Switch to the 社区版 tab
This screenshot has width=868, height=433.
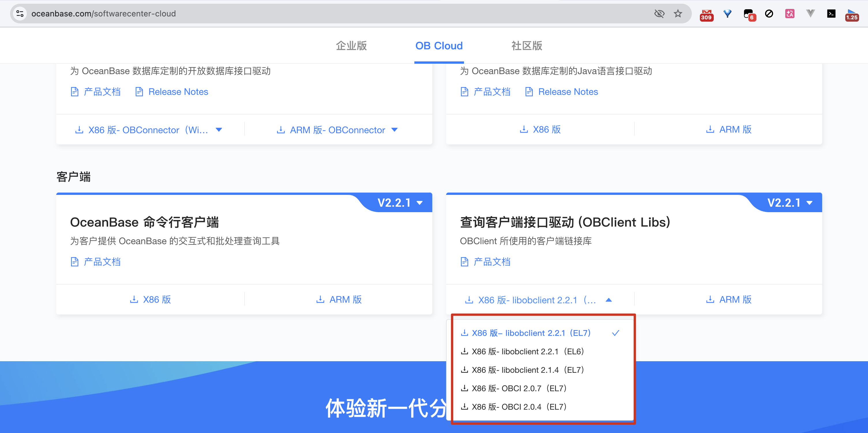527,46
